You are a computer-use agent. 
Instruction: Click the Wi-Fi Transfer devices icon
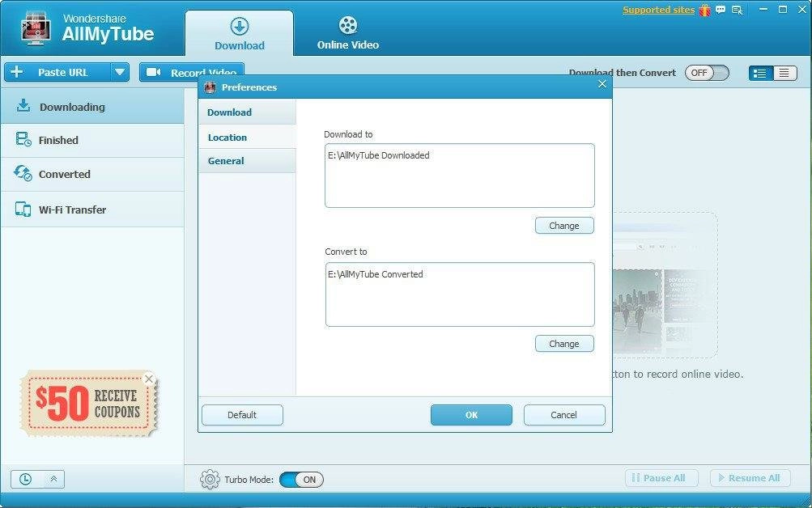23,209
